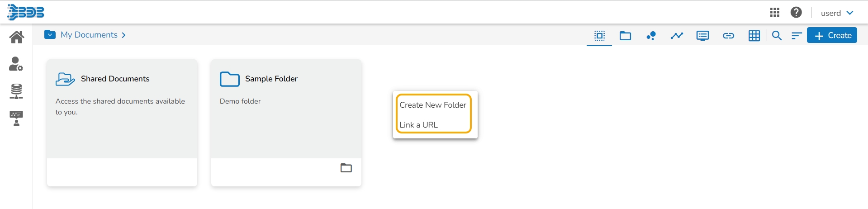Switch to grid table view icon

754,36
